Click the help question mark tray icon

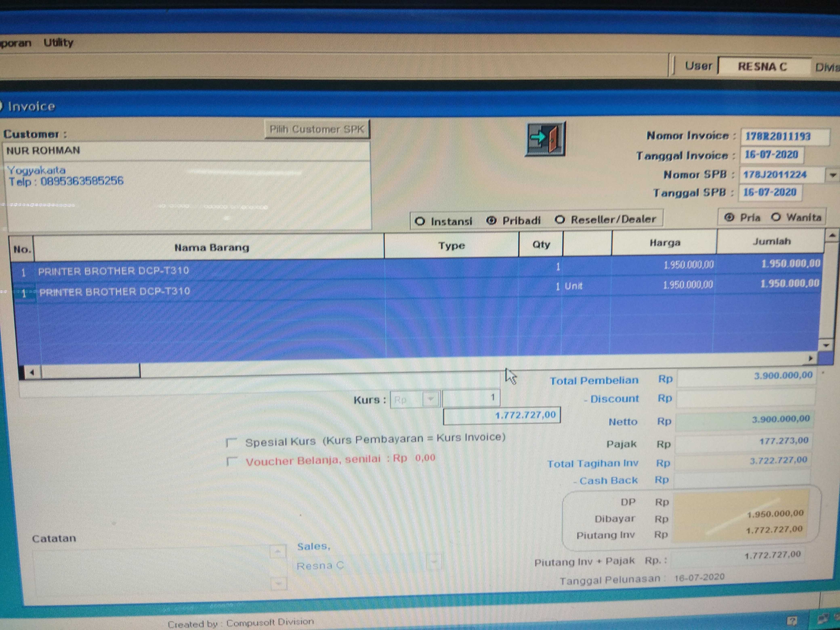point(791,621)
